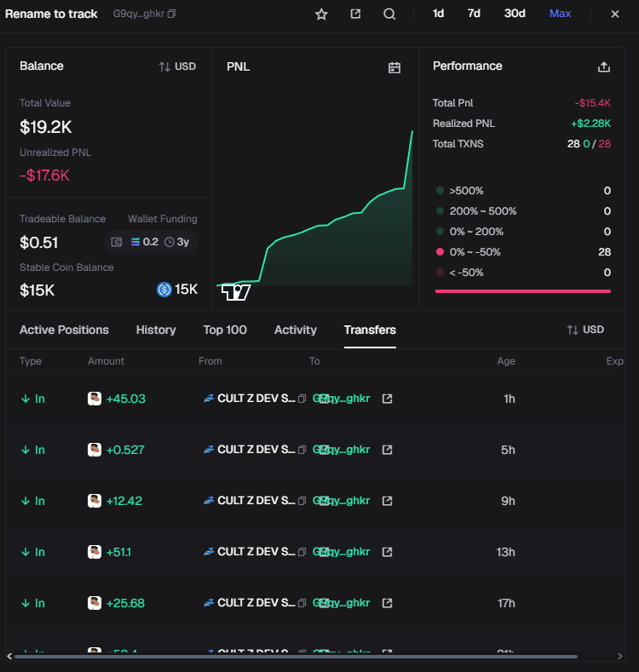The width and height of the screenshot is (639, 672).
Task: Open the History tab
Action: click(x=156, y=330)
